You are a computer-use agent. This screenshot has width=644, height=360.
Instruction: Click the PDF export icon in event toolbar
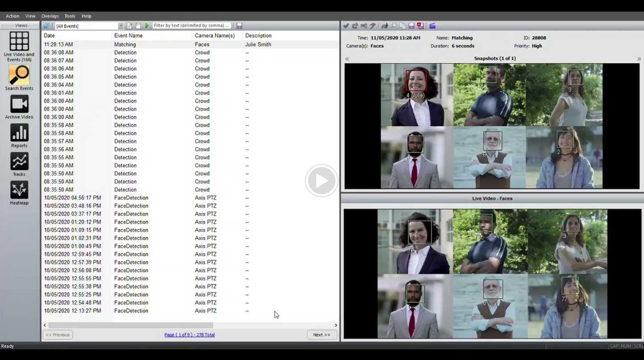click(x=420, y=26)
